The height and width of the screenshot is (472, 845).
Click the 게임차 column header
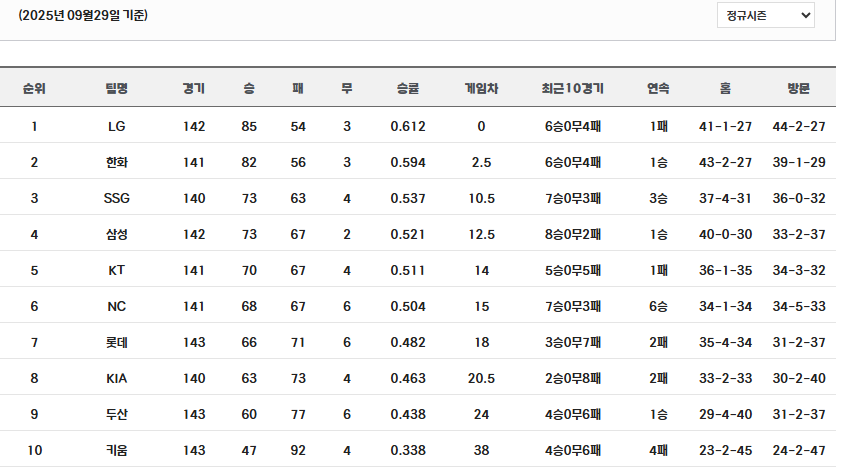(481, 88)
